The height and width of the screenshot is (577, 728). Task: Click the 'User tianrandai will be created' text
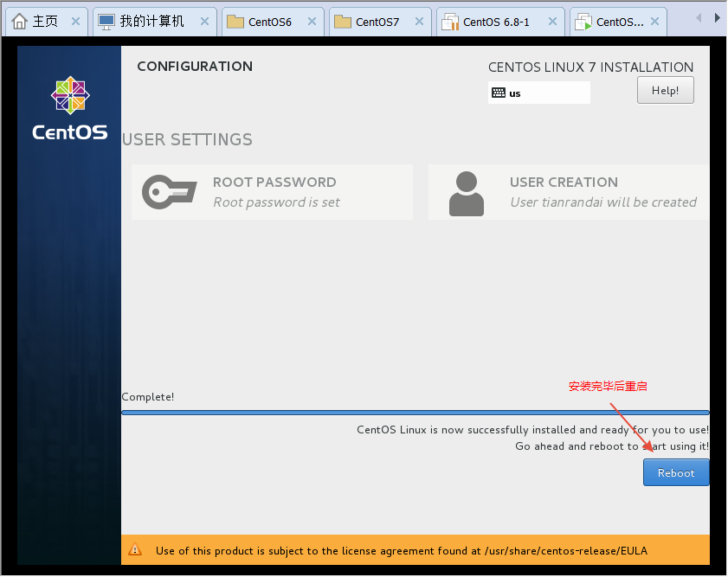(x=603, y=202)
